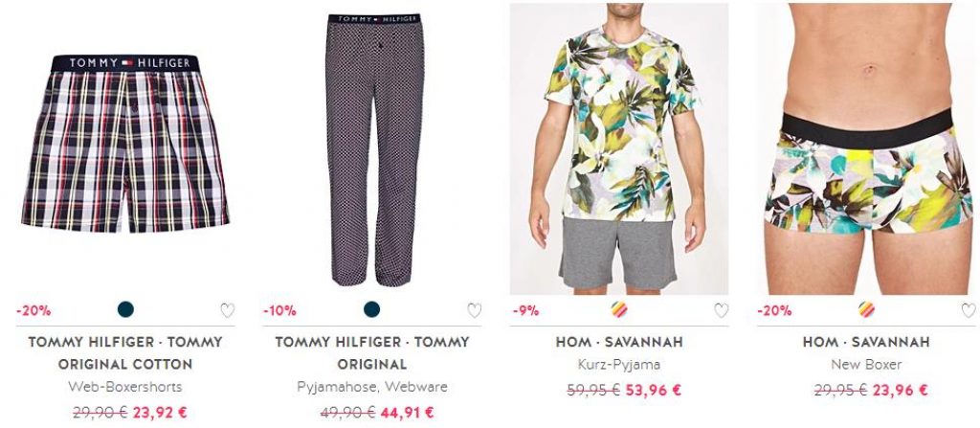
Task: Click the New Boxer product name
Action: [x=866, y=364]
